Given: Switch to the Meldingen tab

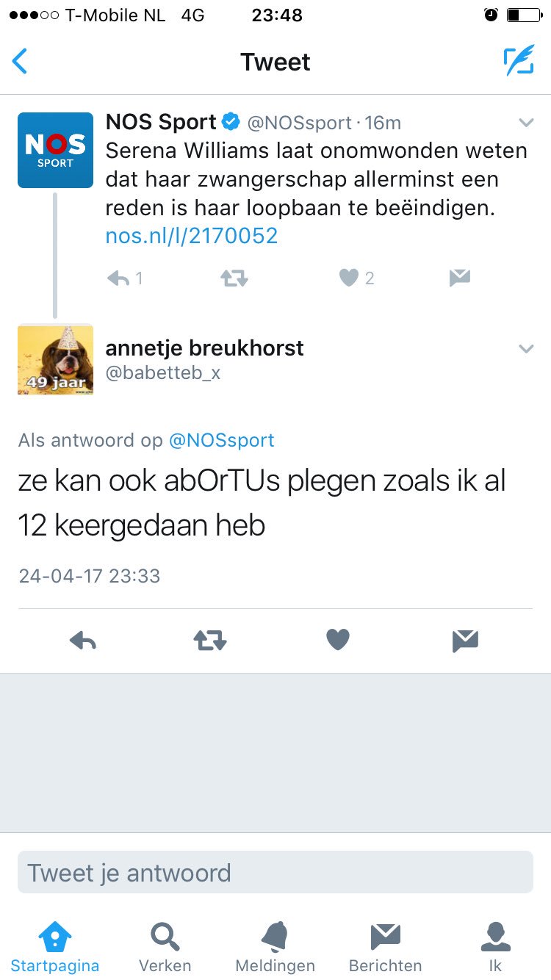Looking at the screenshot, I should coord(275,948).
